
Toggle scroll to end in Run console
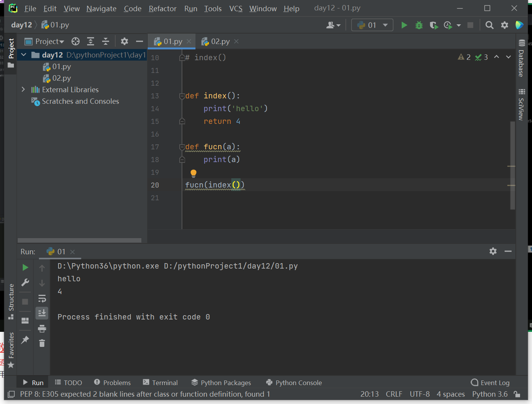[42, 313]
